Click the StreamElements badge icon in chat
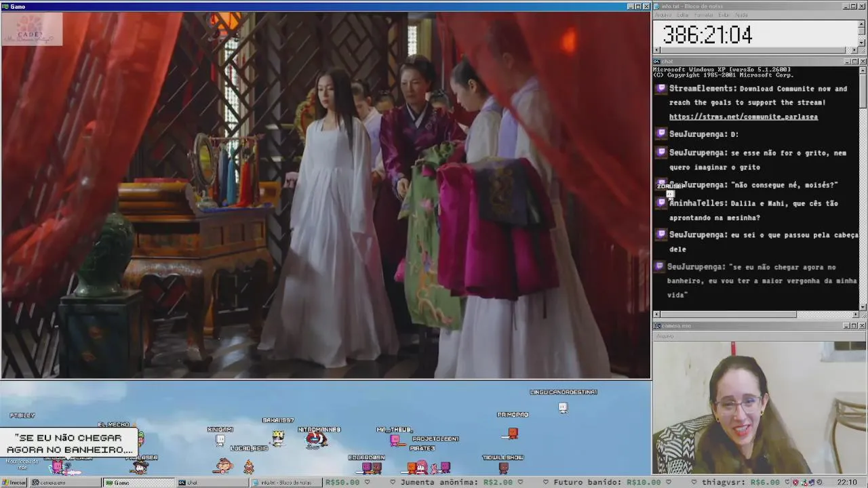 [x=661, y=89]
